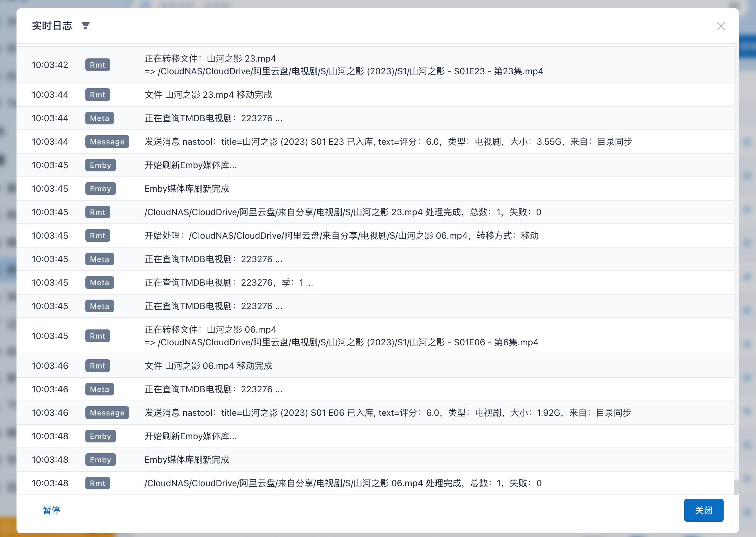Click the S01E06 第6集.mp4 transfer path
Viewport: 756px width, 537px height.
click(x=341, y=342)
